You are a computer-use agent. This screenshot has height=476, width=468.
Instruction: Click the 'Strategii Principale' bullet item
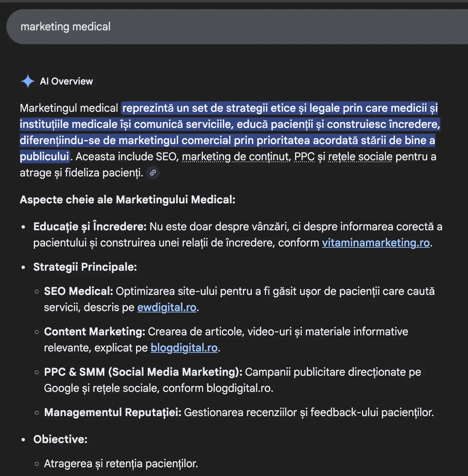click(x=85, y=267)
